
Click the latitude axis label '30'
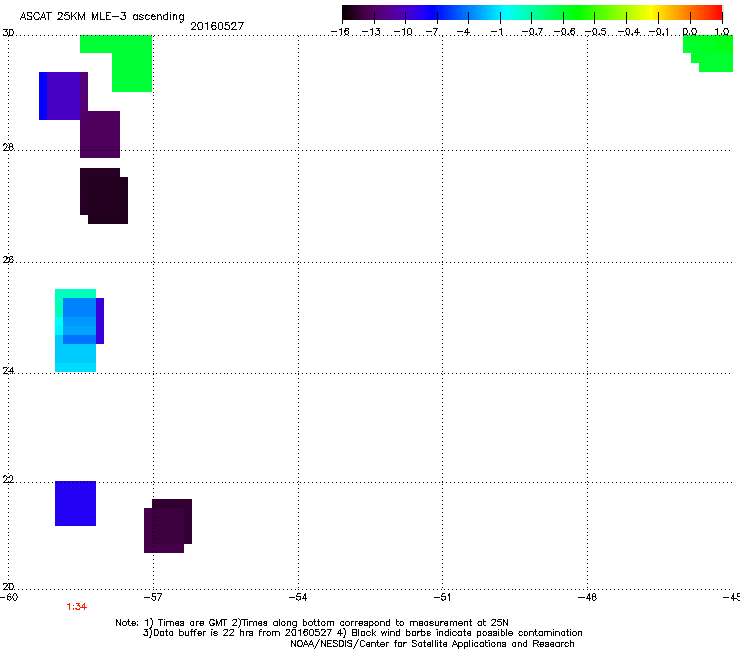[8, 33]
